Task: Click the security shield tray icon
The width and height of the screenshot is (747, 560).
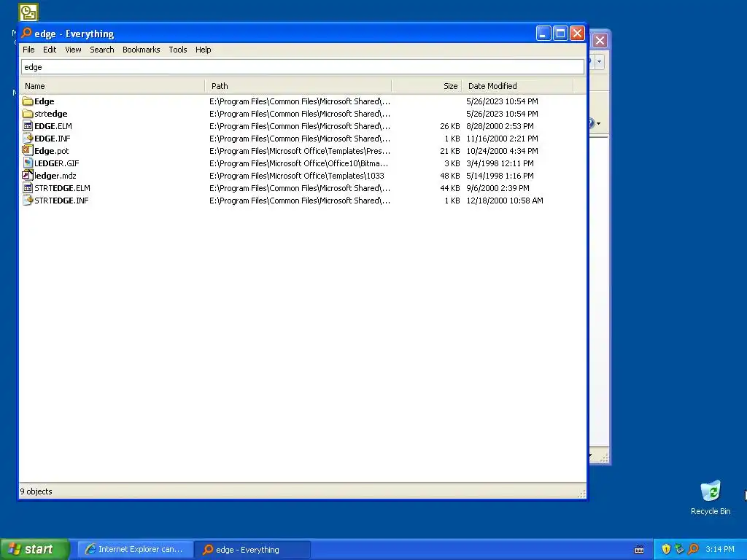Action: [x=666, y=549]
